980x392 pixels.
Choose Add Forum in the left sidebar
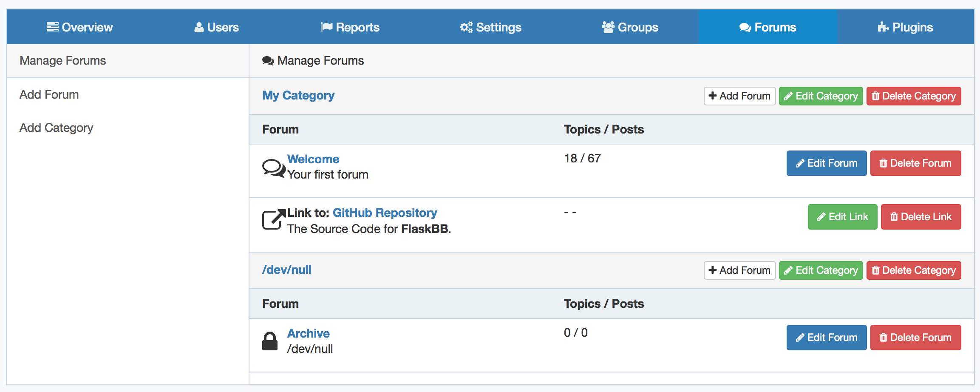pyautogui.click(x=49, y=94)
